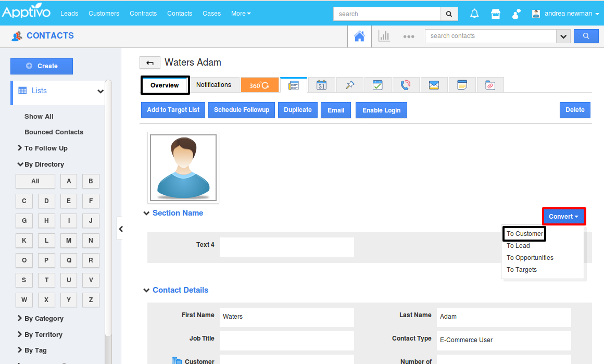Open the search contacts dropdown arrow
Viewport: 604px width, 364px height.
pyautogui.click(x=563, y=36)
